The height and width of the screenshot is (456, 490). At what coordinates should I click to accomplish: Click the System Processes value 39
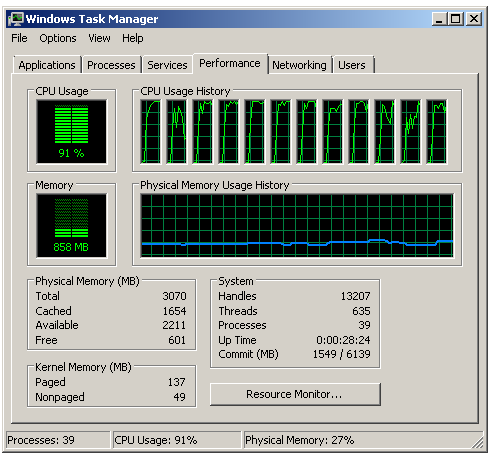[364, 325]
